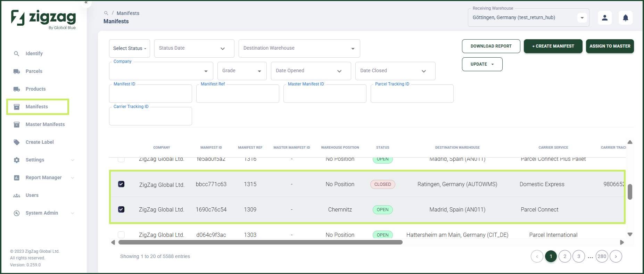Uncheck the checkbox for manifest bbcc771c63
This screenshot has width=644, height=274.
tap(121, 184)
